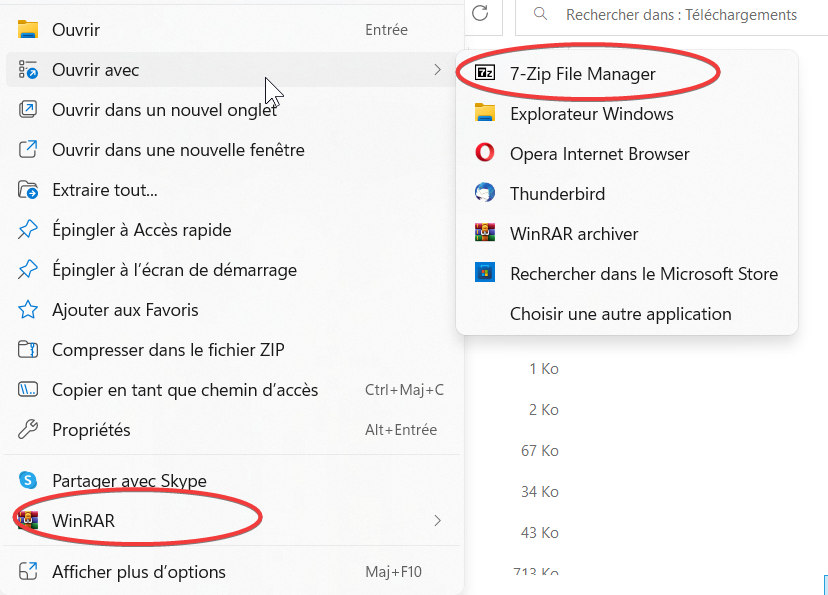The height and width of the screenshot is (595, 828).
Task: Click the red Opera logo icon
Action: [x=485, y=153]
